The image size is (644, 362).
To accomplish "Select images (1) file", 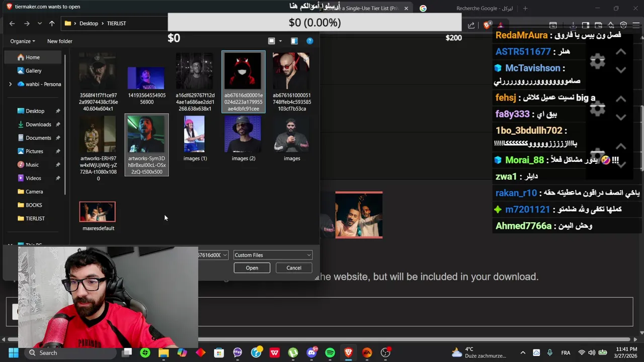I will pos(195,139).
